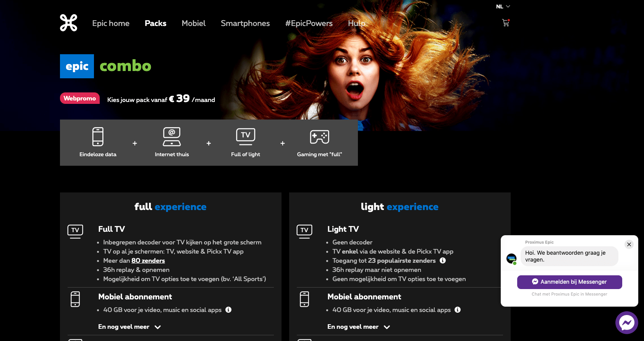This screenshot has height=341, width=644.
Task: Click the Full TV title
Action: click(112, 229)
